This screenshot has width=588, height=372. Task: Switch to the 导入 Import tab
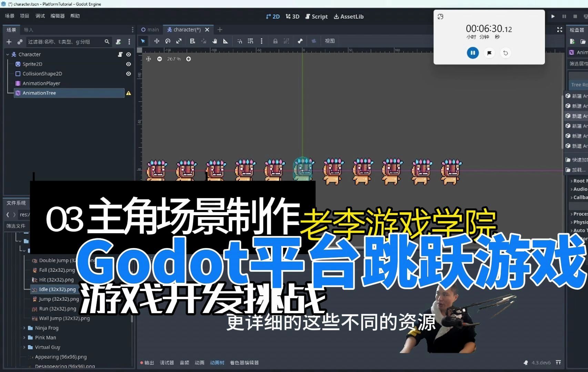tap(28, 30)
